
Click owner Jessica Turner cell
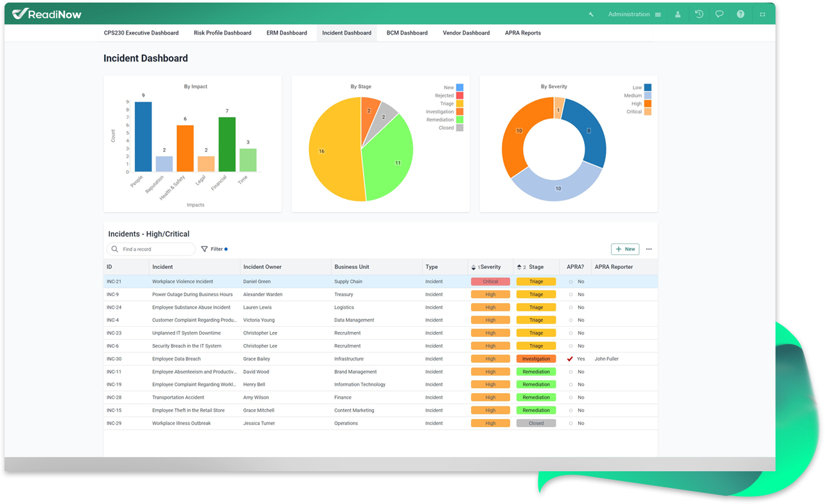tap(259, 423)
